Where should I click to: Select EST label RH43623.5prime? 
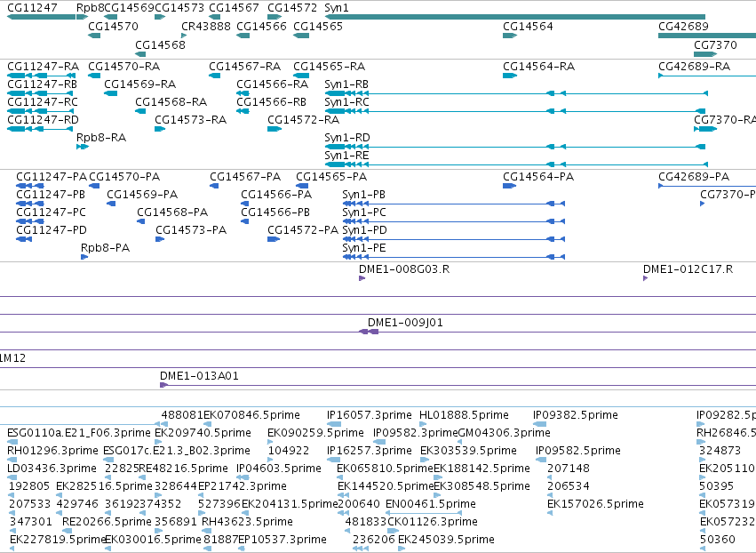coord(247,522)
